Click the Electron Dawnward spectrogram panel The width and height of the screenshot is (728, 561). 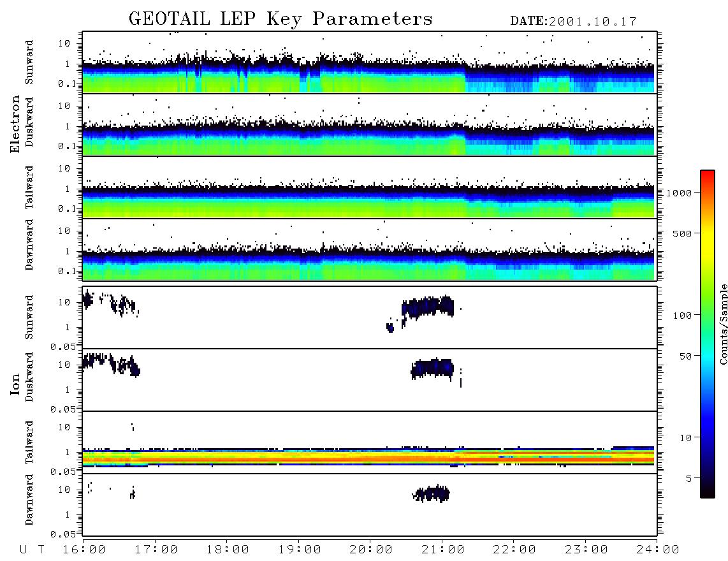click(x=370, y=249)
